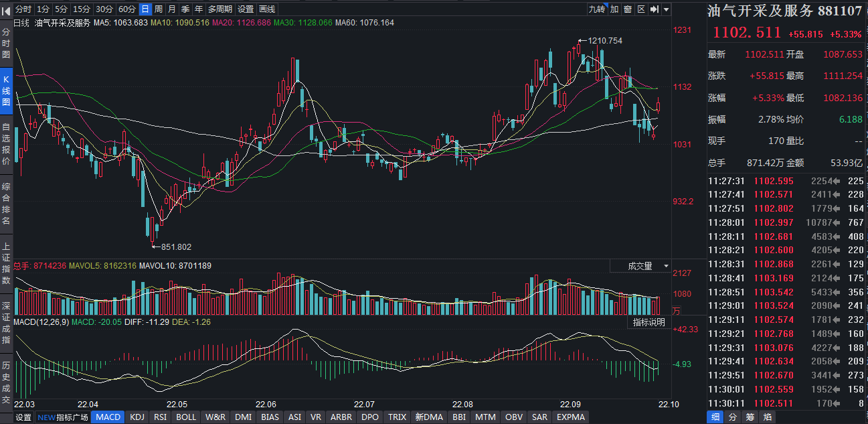Click the skip-to-end arrow icon in toolbar
Screen dimensions: 868x424
coord(654,9)
